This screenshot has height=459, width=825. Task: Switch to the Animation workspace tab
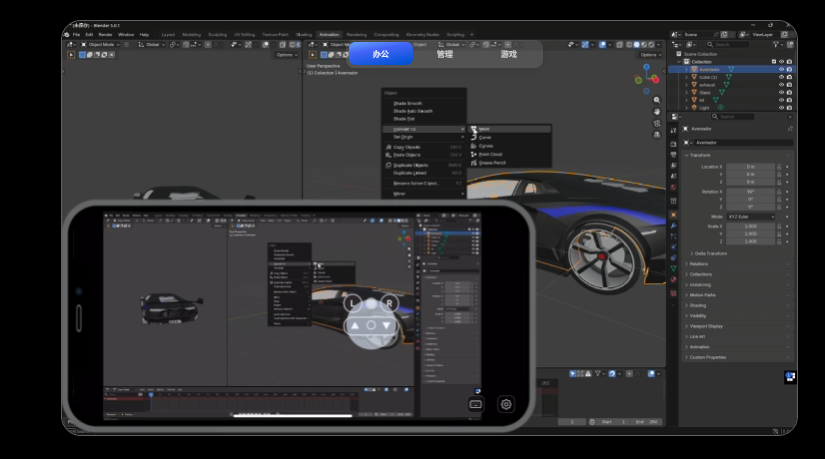[x=329, y=35]
